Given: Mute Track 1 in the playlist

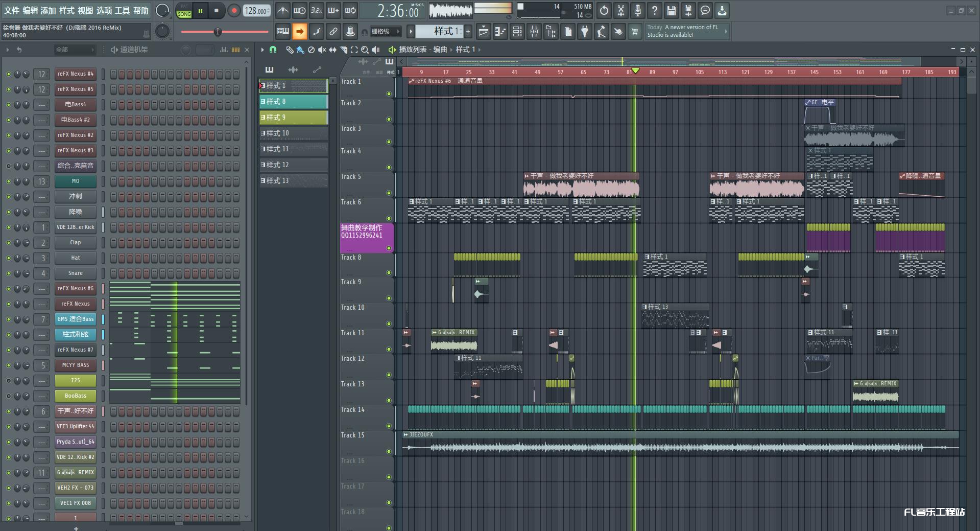Looking at the screenshot, I should pos(389,94).
